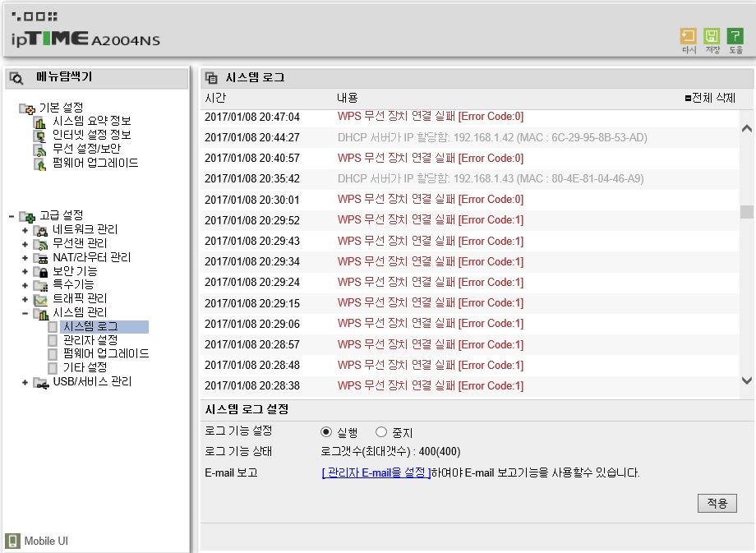The height and width of the screenshot is (553, 756).
Task: Click the 고급 설정 folder icon
Action: pos(27,216)
